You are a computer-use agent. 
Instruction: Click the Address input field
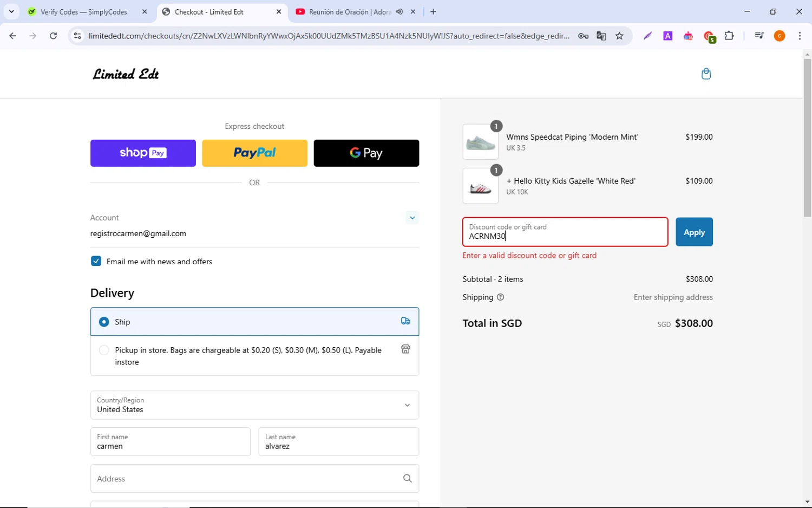(254, 479)
